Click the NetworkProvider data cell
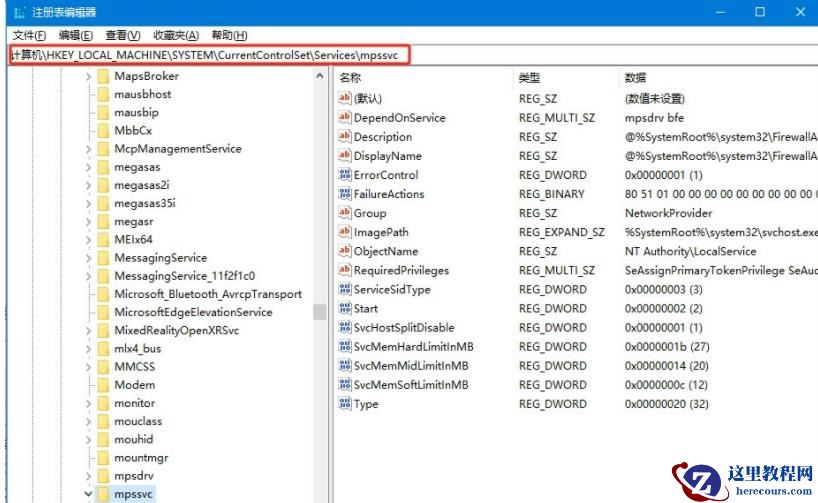 (x=668, y=213)
